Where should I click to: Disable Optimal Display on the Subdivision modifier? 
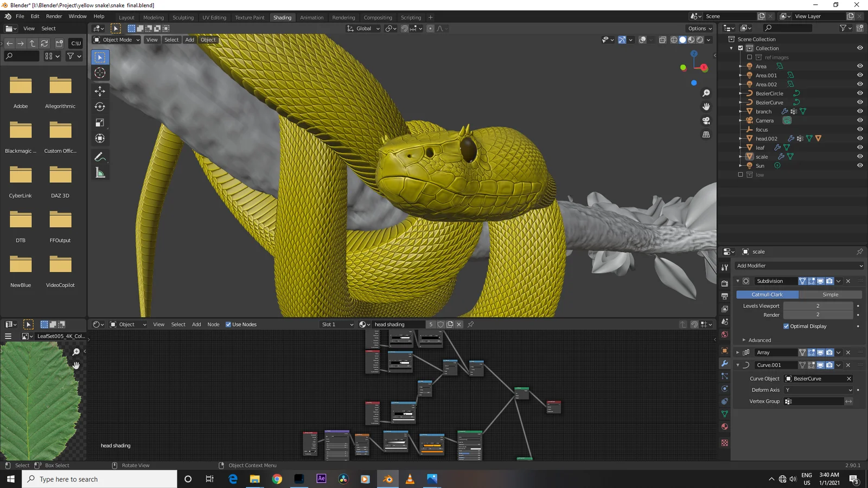click(x=786, y=326)
